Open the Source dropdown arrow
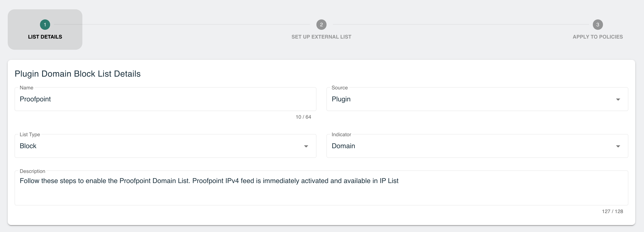Screen dimensions: 644x232 [618, 100]
